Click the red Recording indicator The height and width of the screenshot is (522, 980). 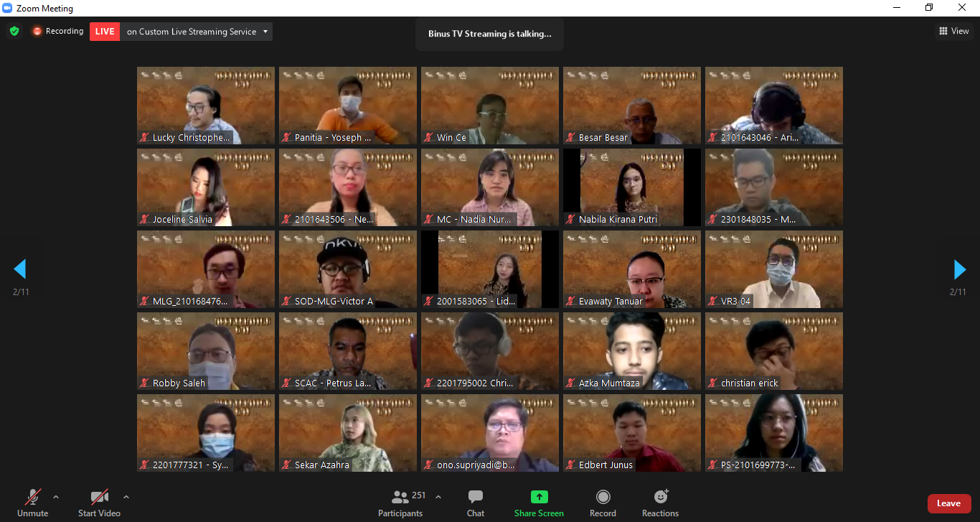pyautogui.click(x=57, y=32)
